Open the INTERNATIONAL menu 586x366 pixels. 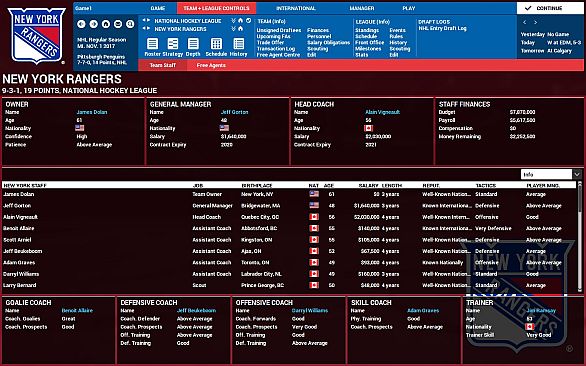[296, 8]
